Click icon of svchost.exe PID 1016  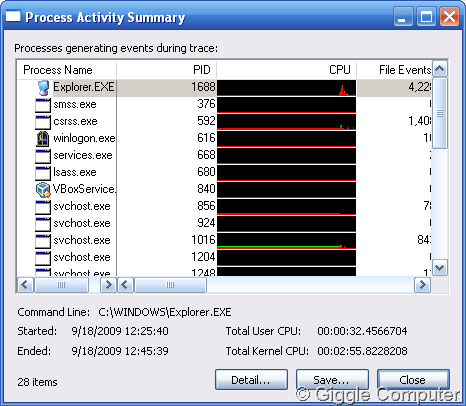43,241
